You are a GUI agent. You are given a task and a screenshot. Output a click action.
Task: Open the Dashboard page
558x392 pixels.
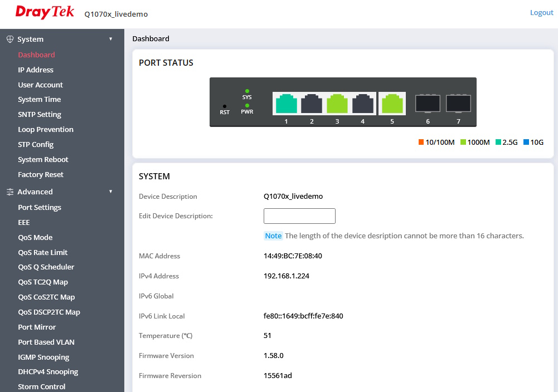[x=37, y=55]
